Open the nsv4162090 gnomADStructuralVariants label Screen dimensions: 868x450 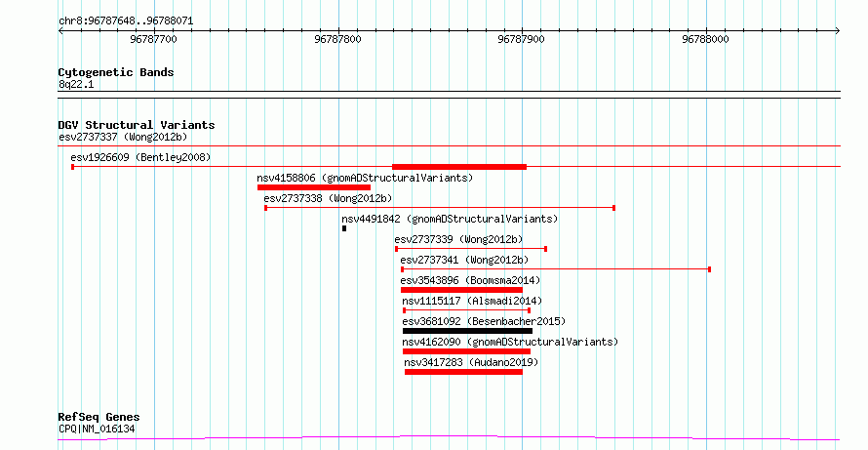[x=510, y=342]
